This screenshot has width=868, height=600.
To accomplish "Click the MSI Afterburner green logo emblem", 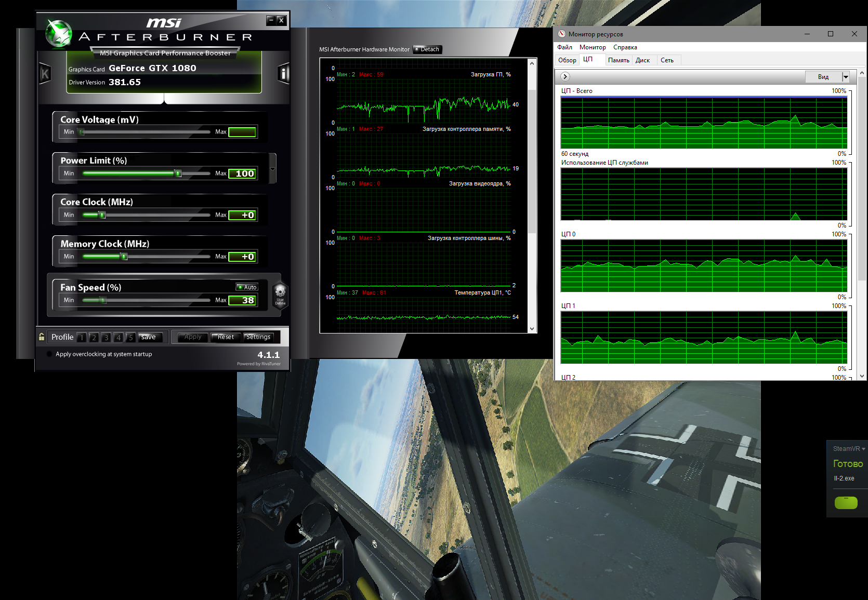I will click(x=58, y=34).
